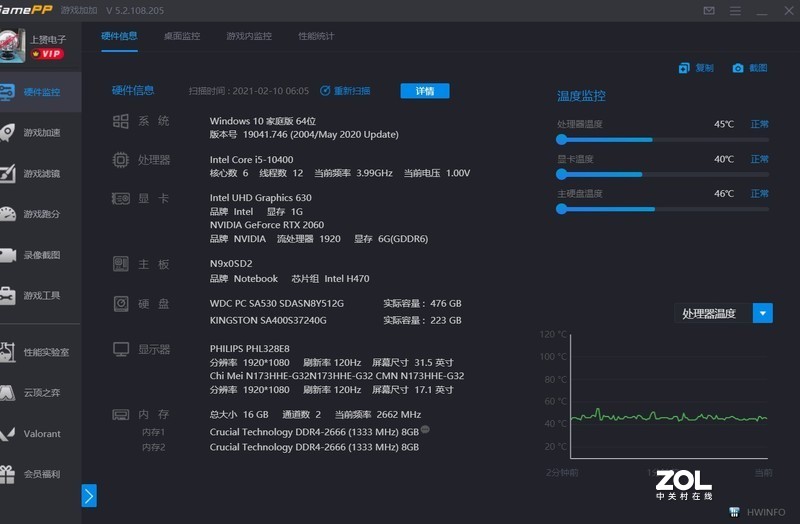Click the 显卡 graphics card icon

(x=120, y=198)
